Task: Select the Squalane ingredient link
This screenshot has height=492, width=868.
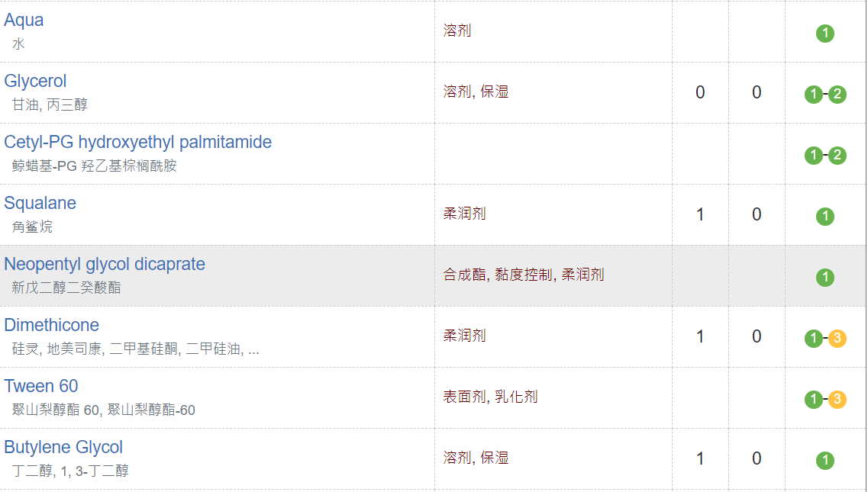Action: pyautogui.click(x=40, y=204)
